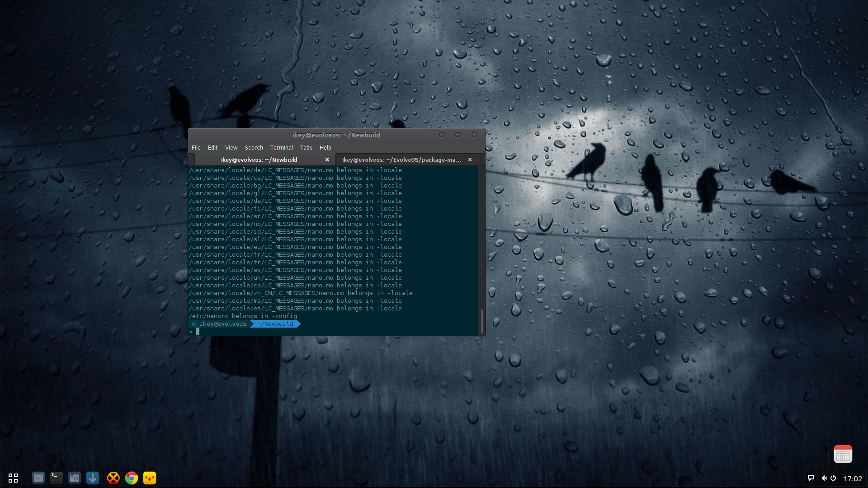
Task: Click the terminal title bar text
Action: click(x=336, y=135)
